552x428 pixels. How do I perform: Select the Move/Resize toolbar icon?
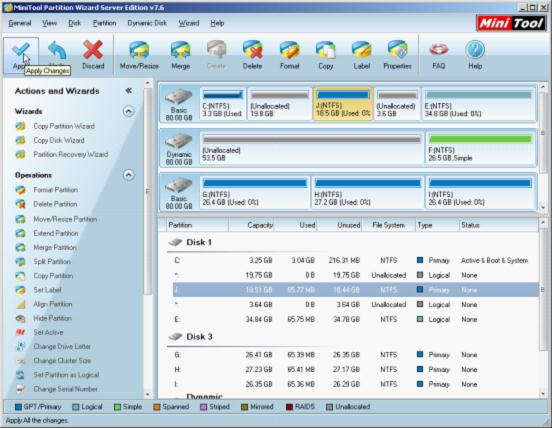tap(139, 50)
